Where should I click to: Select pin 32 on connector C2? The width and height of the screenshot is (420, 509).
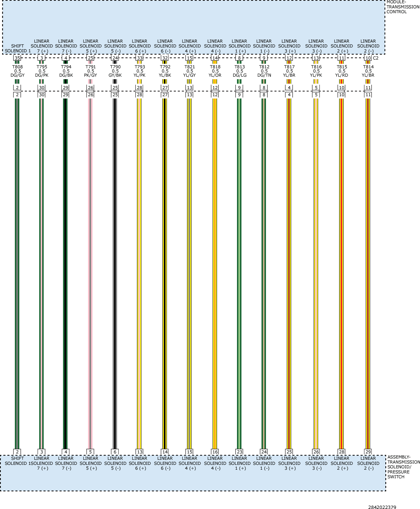pyautogui.click(x=165, y=58)
